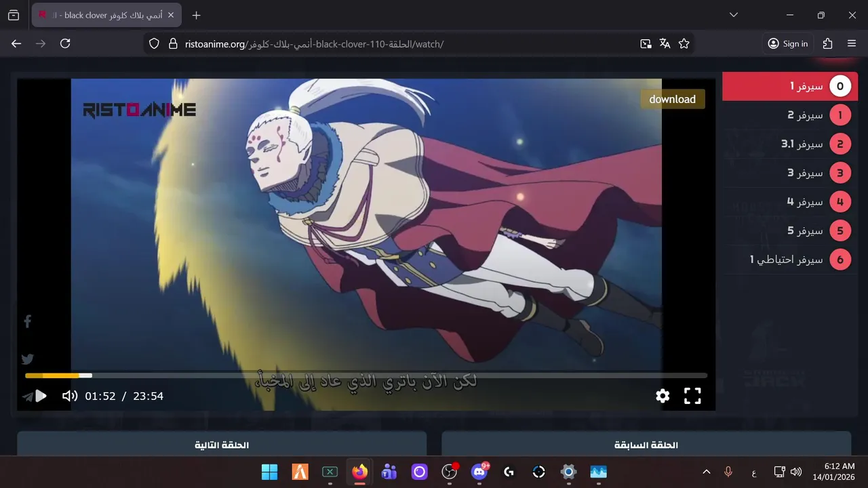Open Firefox View icon left of the tabs
Screen dimensions: 868x488
[x=14, y=15]
